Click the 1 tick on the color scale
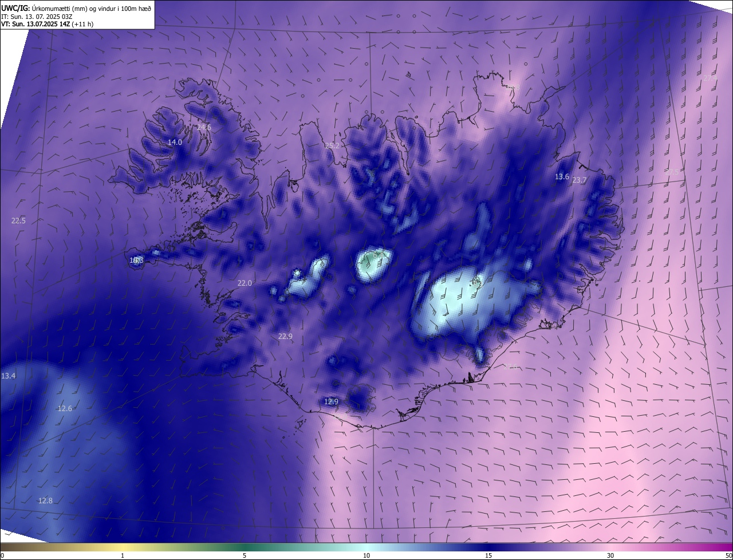 [x=123, y=555]
